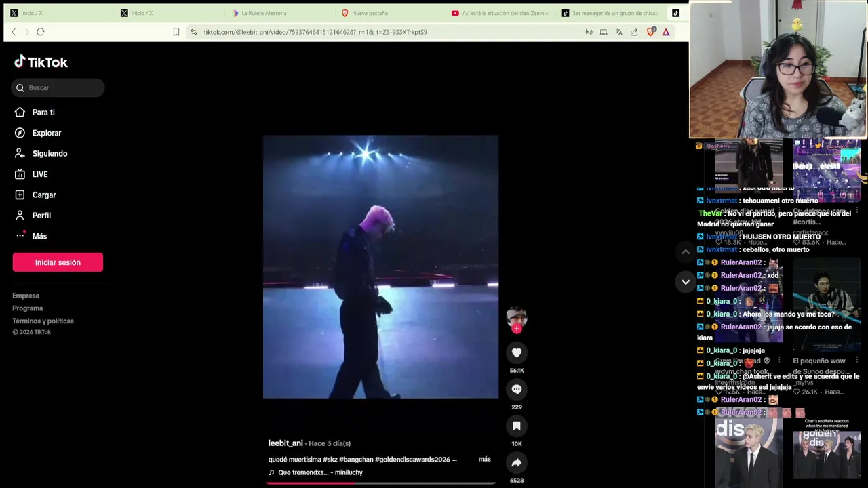Image resolution: width=868 pixels, height=488 pixels.
Task: Click the 6528 shares count
Action: click(x=517, y=481)
